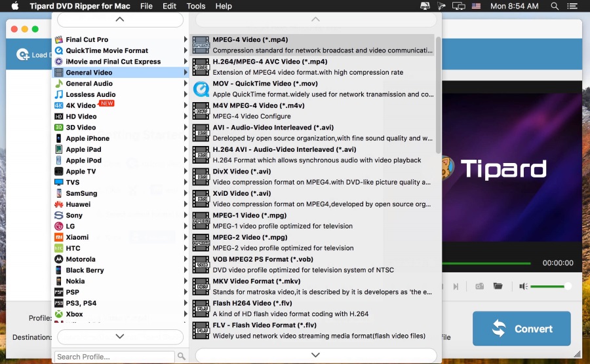
Task: Choose M4V MPEG-4 Video (*.m4v) format
Action: click(x=313, y=111)
